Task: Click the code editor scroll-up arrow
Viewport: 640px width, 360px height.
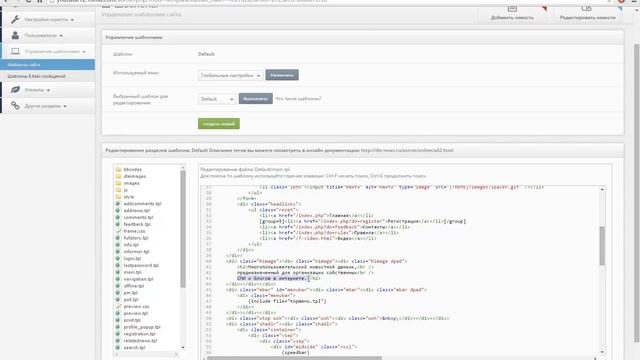Action: click(x=602, y=189)
